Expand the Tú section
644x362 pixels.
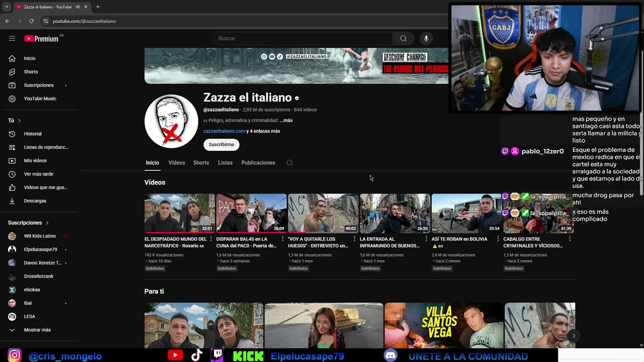point(14,121)
